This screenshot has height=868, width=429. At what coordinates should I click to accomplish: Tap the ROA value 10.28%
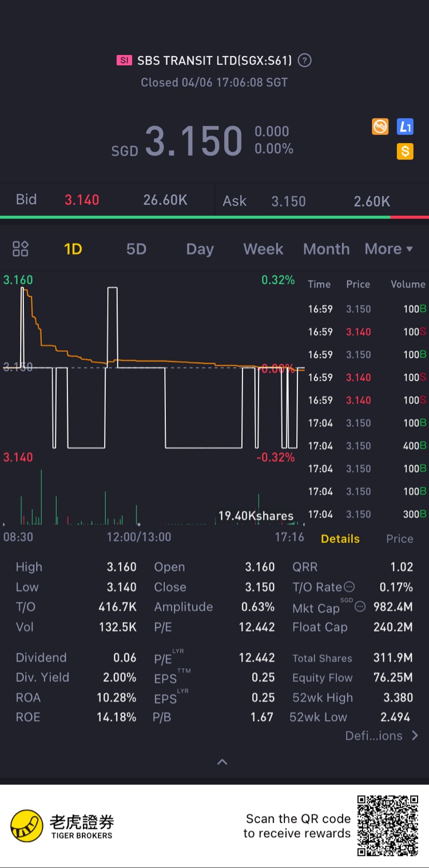coord(117,697)
